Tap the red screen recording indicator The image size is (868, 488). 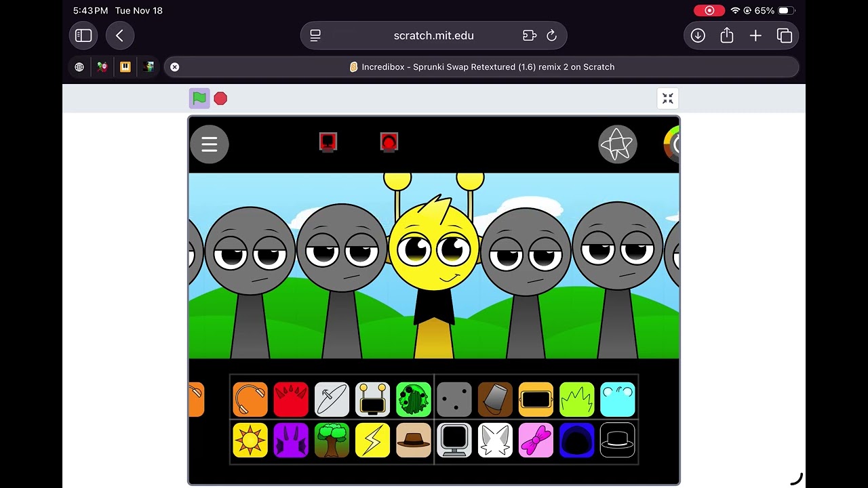click(709, 10)
